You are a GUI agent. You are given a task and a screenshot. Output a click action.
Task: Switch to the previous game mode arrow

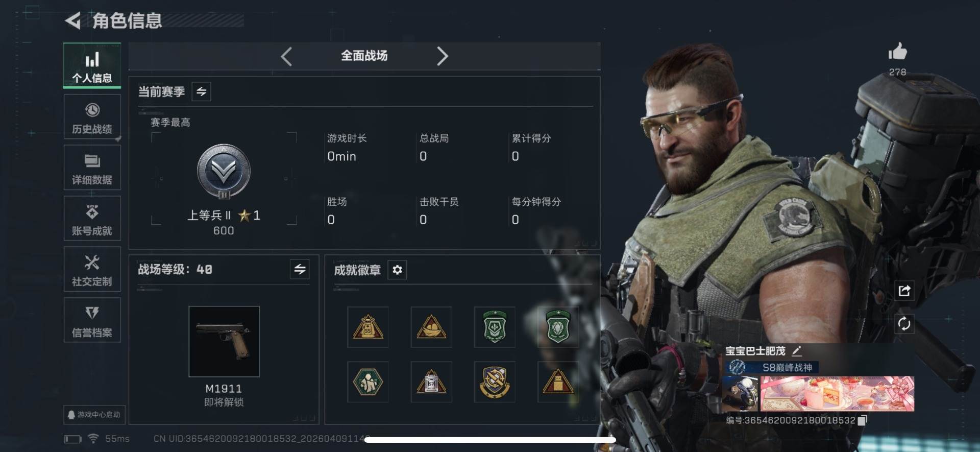coord(286,56)
